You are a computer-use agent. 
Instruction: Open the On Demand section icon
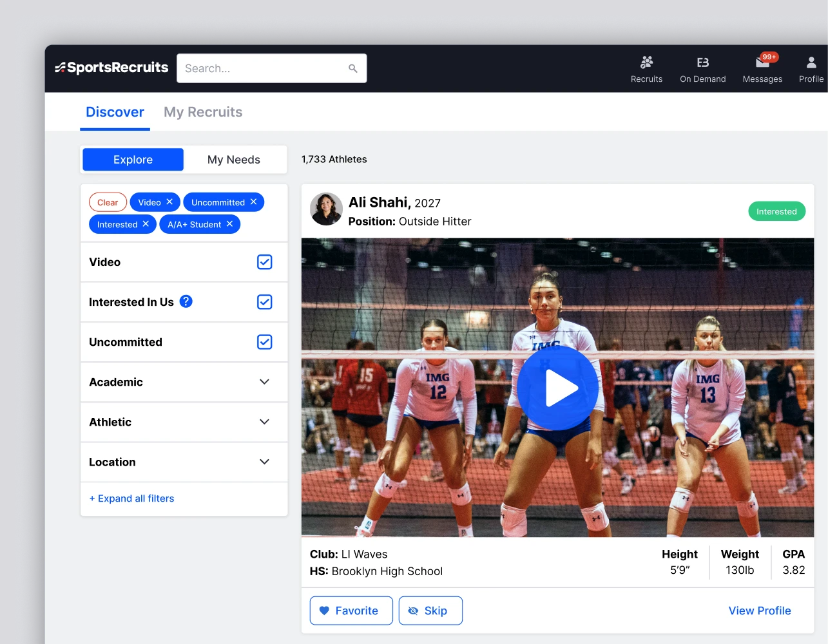pyautogui.click(x=702, y=62)
